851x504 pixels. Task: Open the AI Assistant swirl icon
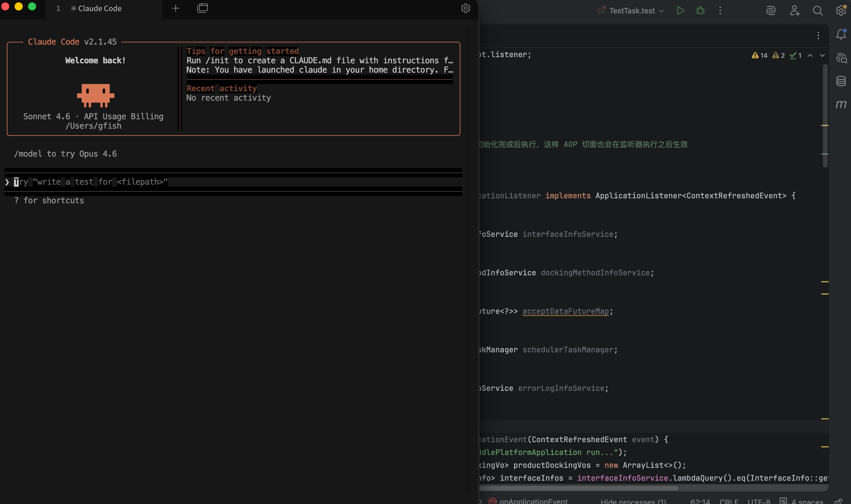771,10
